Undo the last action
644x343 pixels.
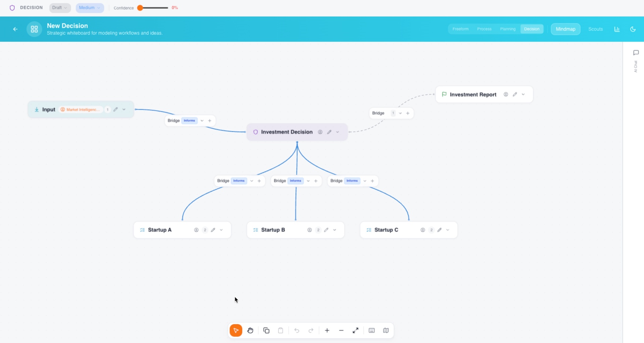(x=297, y=331)
